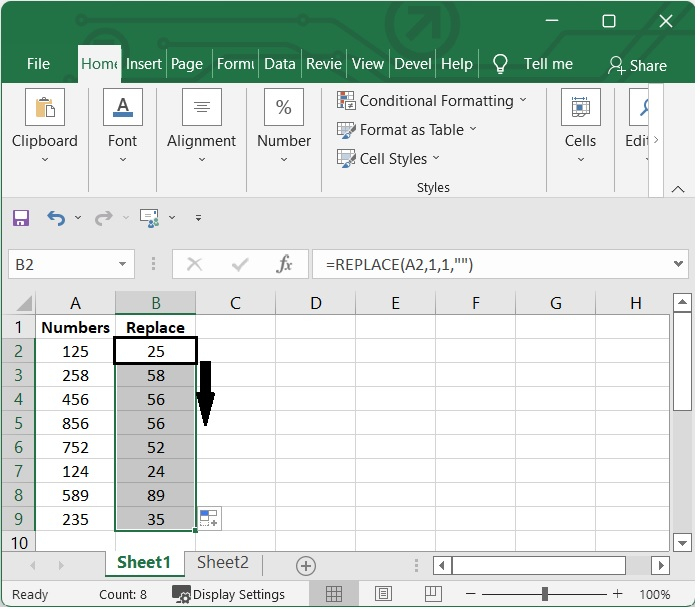Switch to Page Break Preview icon
700x611 pixels.
point(433,594)
